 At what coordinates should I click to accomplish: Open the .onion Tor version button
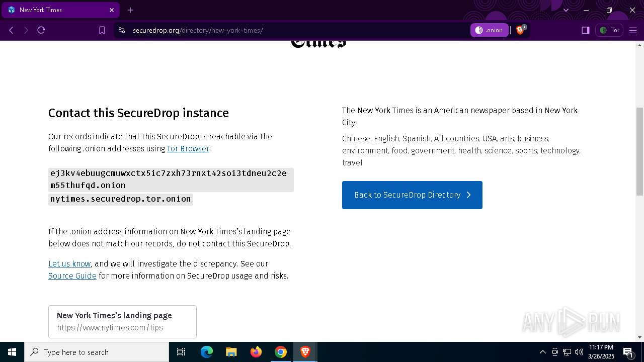[x=490, y=30]
